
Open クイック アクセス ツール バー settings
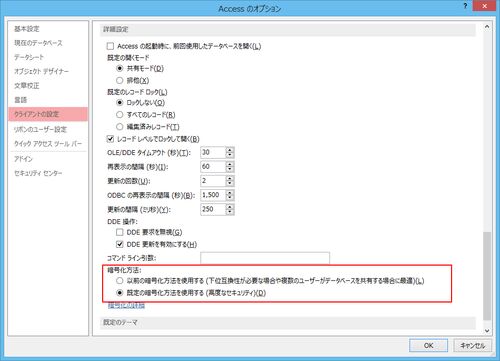tap(48, 144)
